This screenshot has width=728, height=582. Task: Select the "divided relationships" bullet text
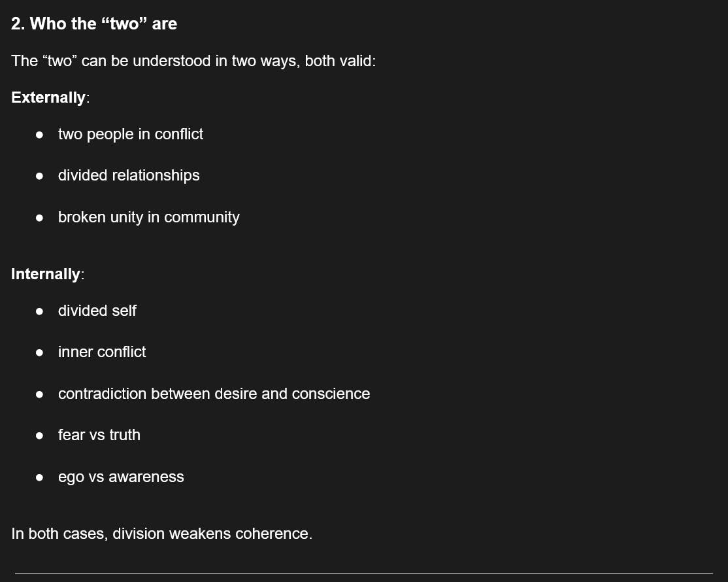point(129,175)
